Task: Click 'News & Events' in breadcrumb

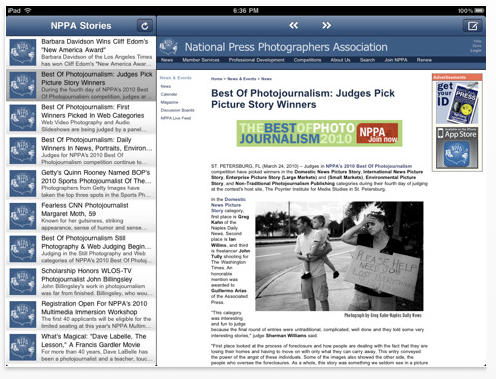Action: (242, 79)
